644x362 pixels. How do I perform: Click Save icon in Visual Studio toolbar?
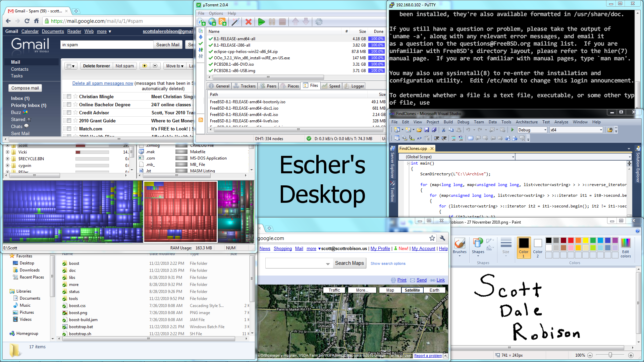(x=427, y=130)
